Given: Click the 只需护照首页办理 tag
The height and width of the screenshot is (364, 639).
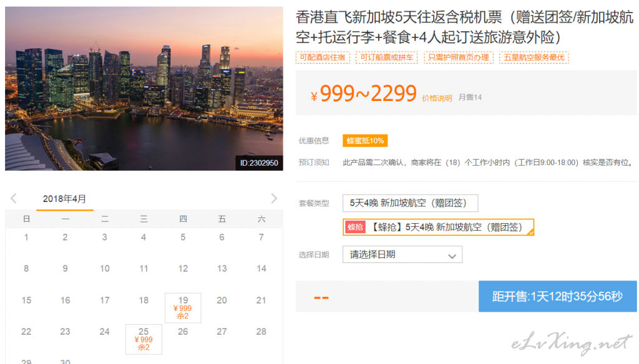Looking at the screenshot, I should [459, 57].
